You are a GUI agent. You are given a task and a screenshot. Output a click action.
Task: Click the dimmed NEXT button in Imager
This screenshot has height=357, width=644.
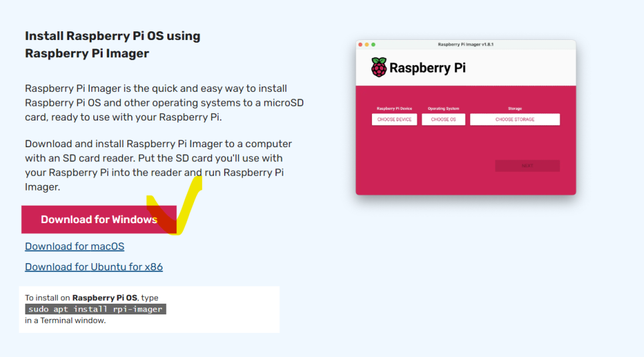527,166
